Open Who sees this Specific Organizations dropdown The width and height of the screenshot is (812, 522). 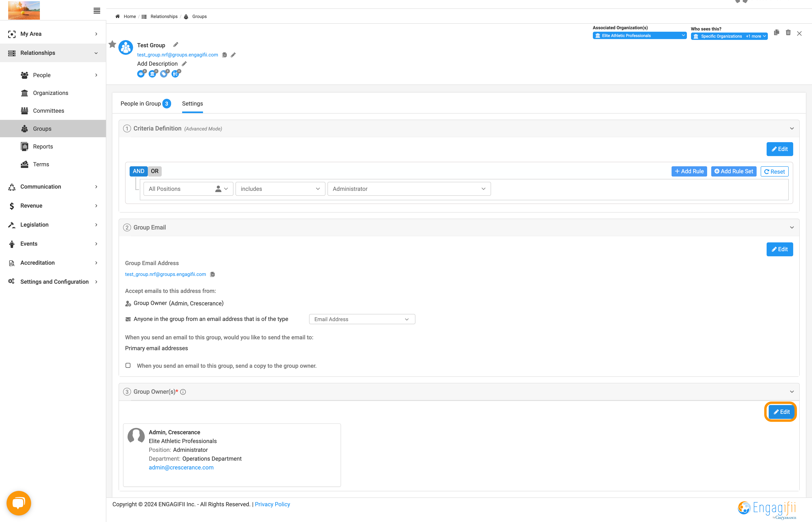click(729, 36)
